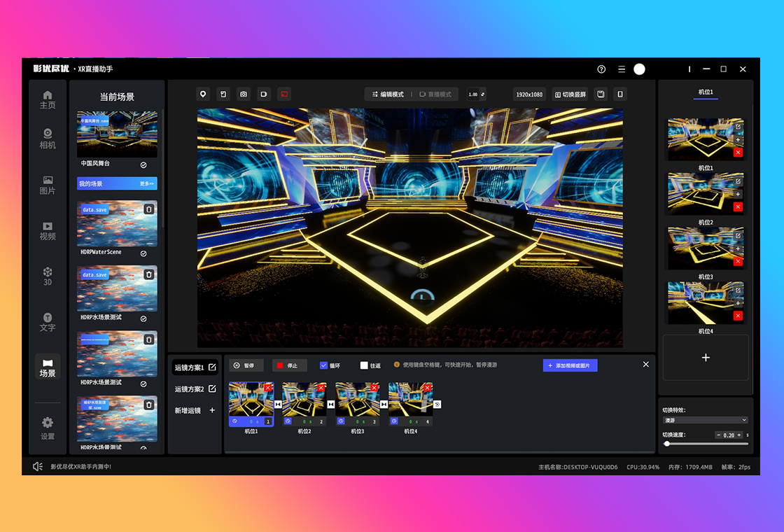
Task: Click the camera screenshot icon above the preview
Action: pyautogui.click(x=244, y=94)
